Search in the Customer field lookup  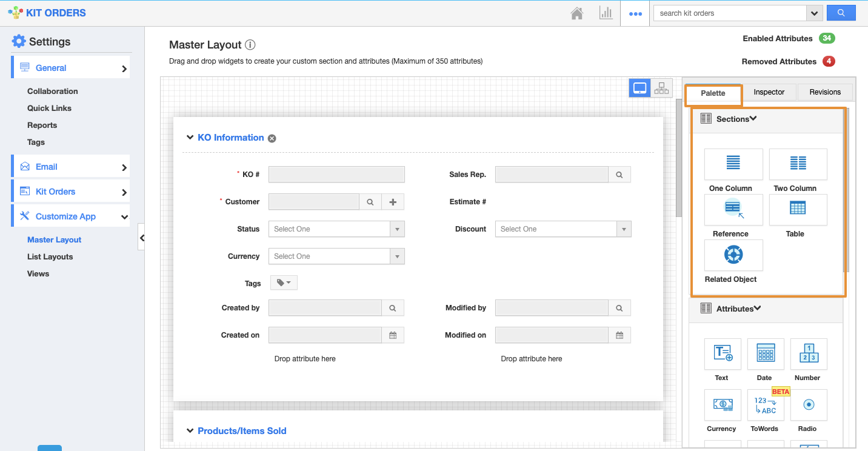pyautogui.click(x=370, y=202)
